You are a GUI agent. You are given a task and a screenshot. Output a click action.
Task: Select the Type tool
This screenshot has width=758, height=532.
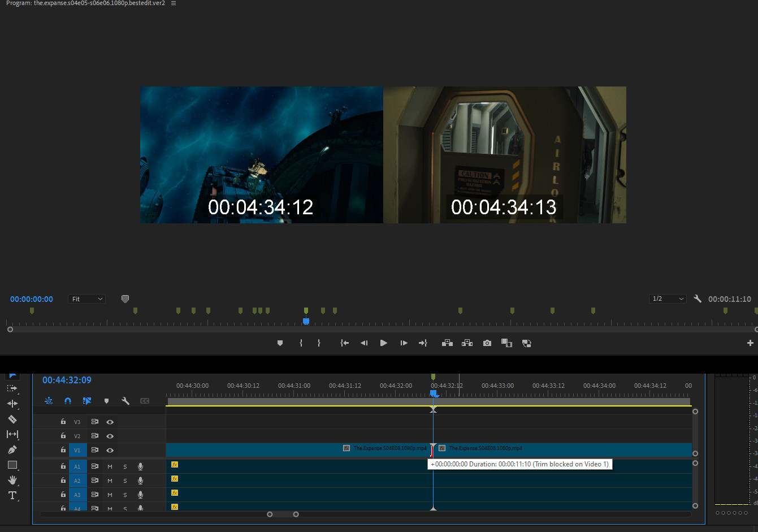point(12,495)
